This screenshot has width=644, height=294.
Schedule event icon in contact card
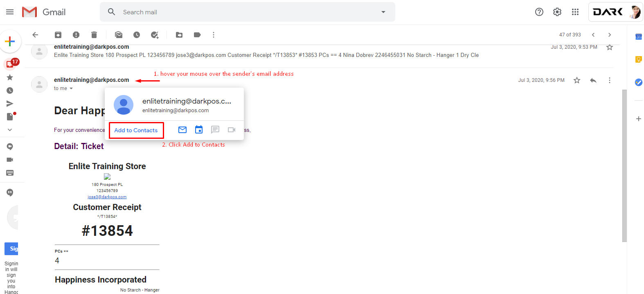(x=199, y=130)
